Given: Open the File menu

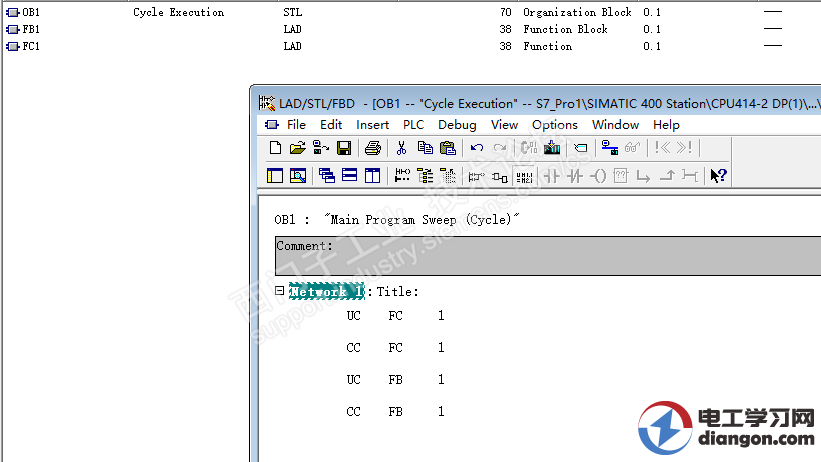Looking at the screenshot, I should pyautogui.click(x=296, y=125).
